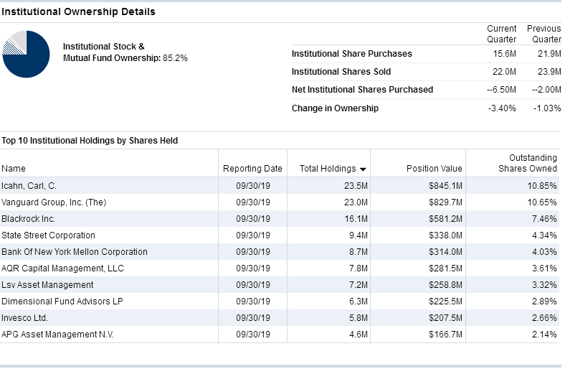Sort by Outstanding Shares Owned header
Screen dimensions: 588x369
point(528,163)
